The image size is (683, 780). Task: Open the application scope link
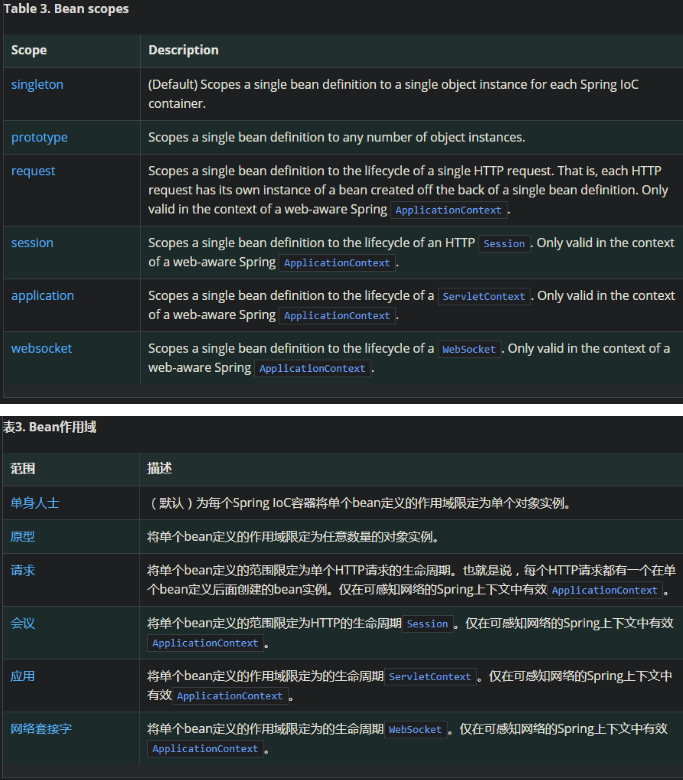pyautogui.click(x=42, y=296)
